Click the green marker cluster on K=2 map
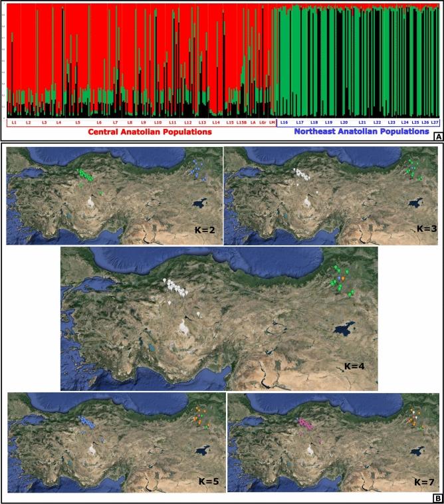 pyautogui.click(x=86, y=176)
